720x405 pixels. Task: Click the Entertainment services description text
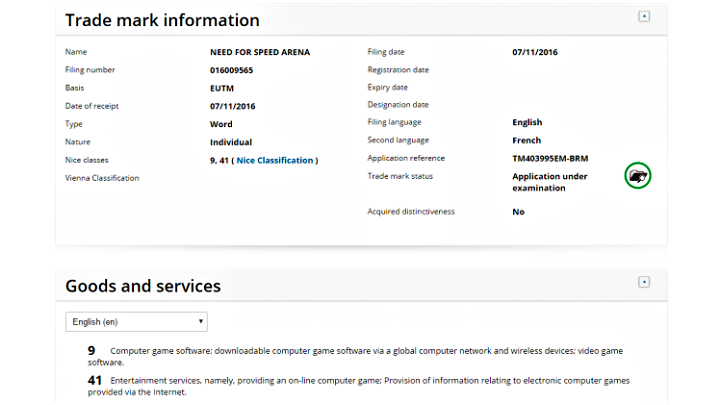370,381
